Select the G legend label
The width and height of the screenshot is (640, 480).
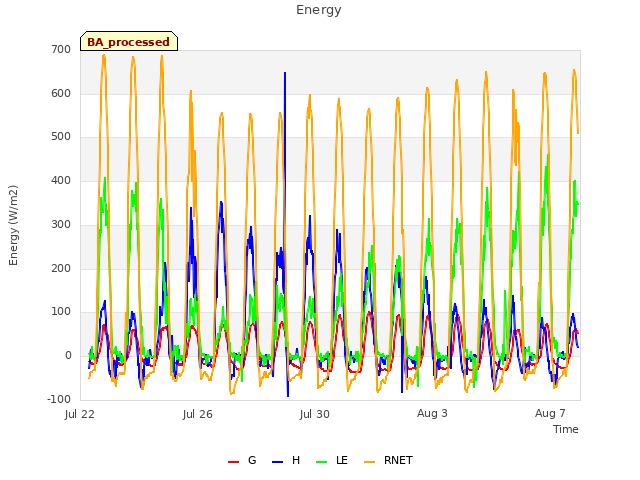tap(252, 460)
